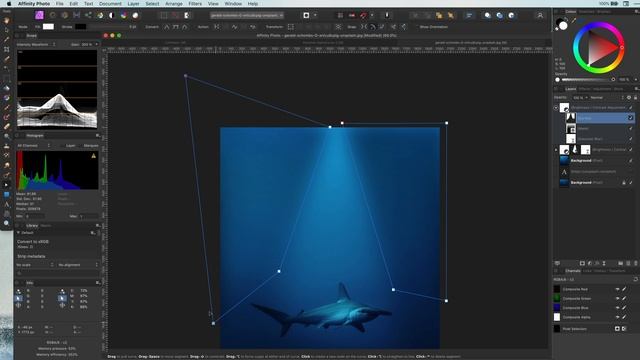This screenshot has height=360, width=640.
Task: Select Strip metadata macro
Action: pyautogui.click(x=31, y=256)
